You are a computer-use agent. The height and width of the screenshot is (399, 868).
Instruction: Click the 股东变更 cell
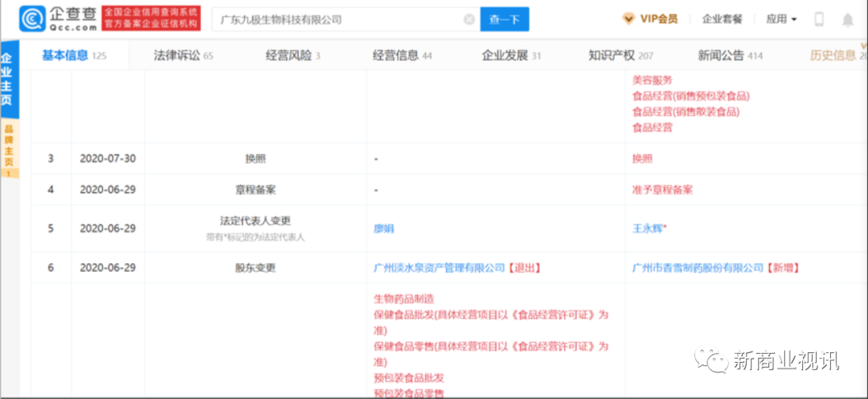pos(256,268)
